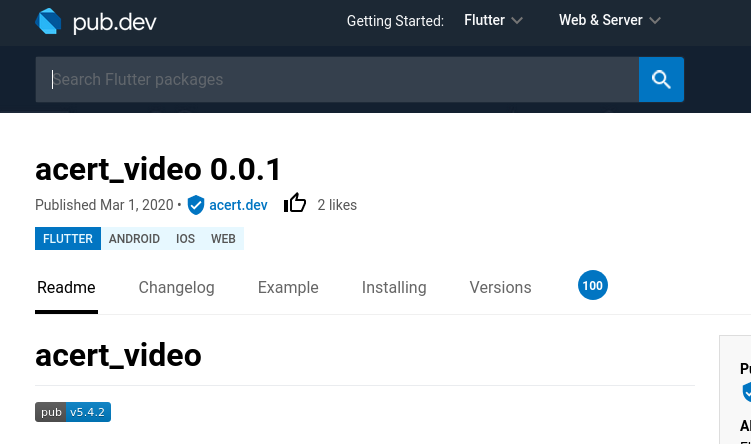Switch to the Readme tab
751x444 pixels.
[x=67, y=287]
